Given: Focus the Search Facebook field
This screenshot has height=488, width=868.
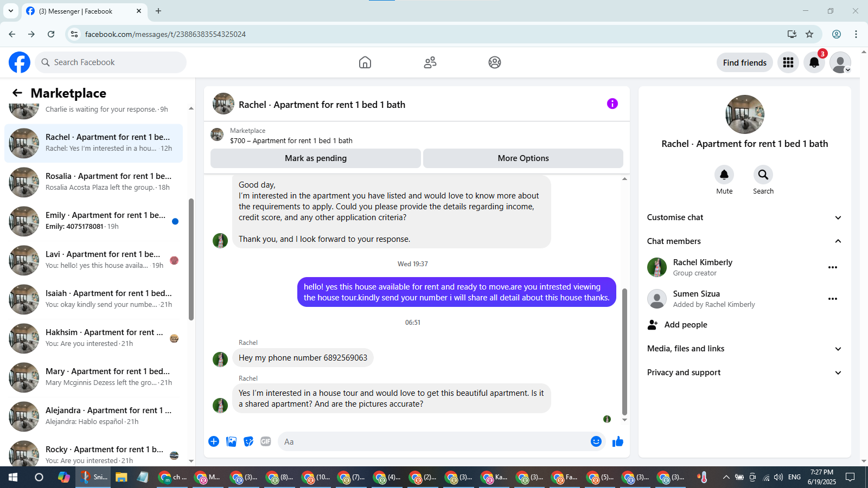Looking at the screenshot, I should [x=111, y=62].
